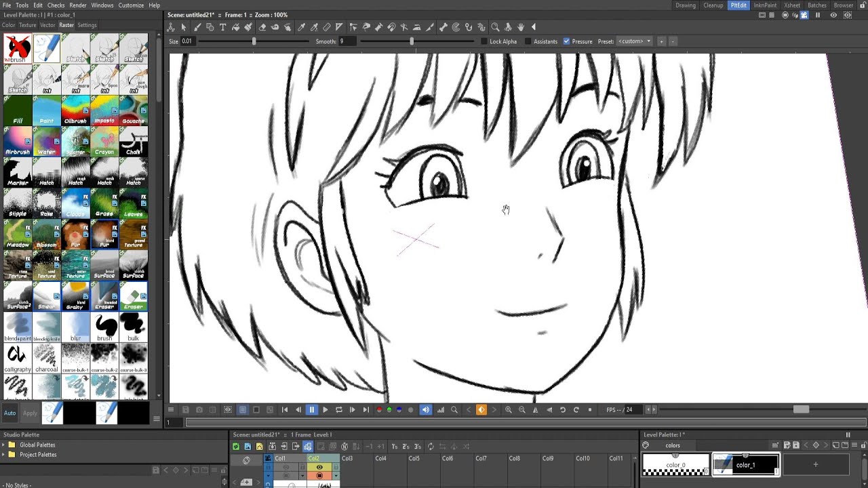Switch to the Vector style tab
This screenshot has height=488, width=868.
coord(47,25)
